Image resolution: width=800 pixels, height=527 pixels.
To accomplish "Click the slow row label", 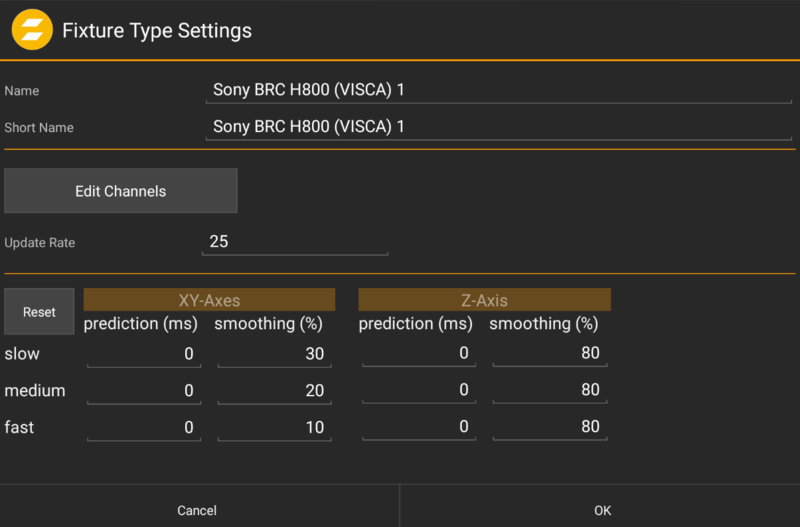I will (22, 354).
